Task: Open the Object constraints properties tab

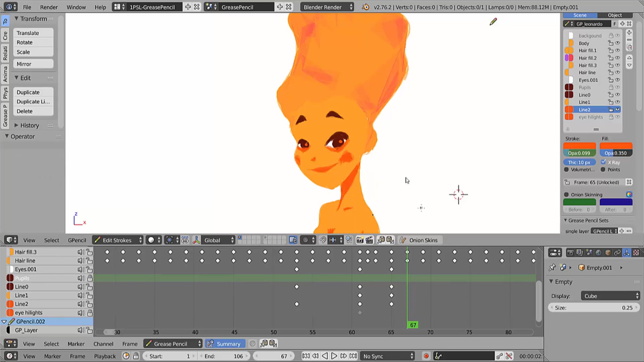Action: pyautogui.click(x=617, y=253)
